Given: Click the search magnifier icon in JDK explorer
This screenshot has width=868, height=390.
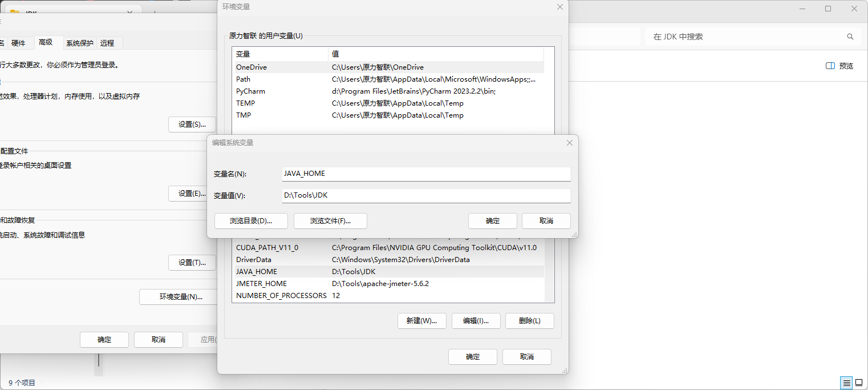Looking at the screenshot, I should pyautogui.click(x=850, y=37).
